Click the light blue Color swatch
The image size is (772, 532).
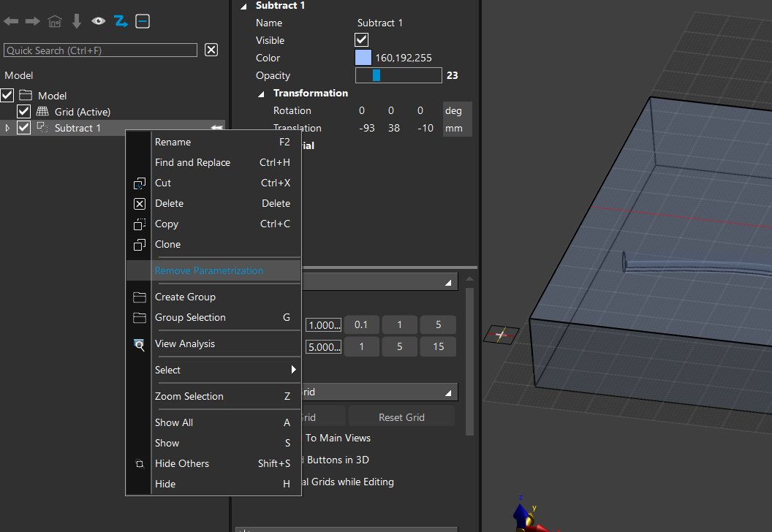pos(363,58)
